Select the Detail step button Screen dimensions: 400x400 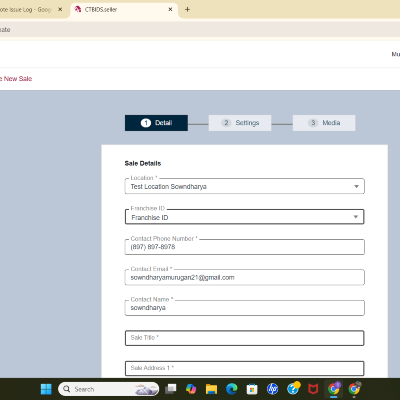coord(156,123)
